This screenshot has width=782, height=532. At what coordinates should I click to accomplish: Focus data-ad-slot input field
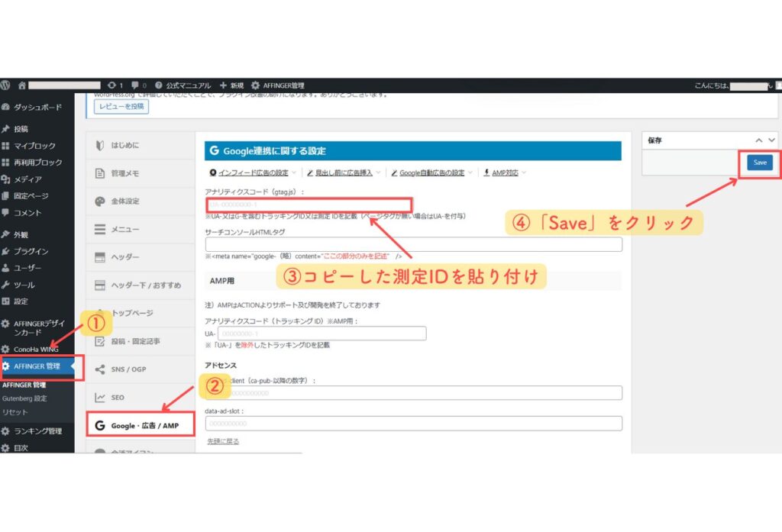tap(413, 424)
